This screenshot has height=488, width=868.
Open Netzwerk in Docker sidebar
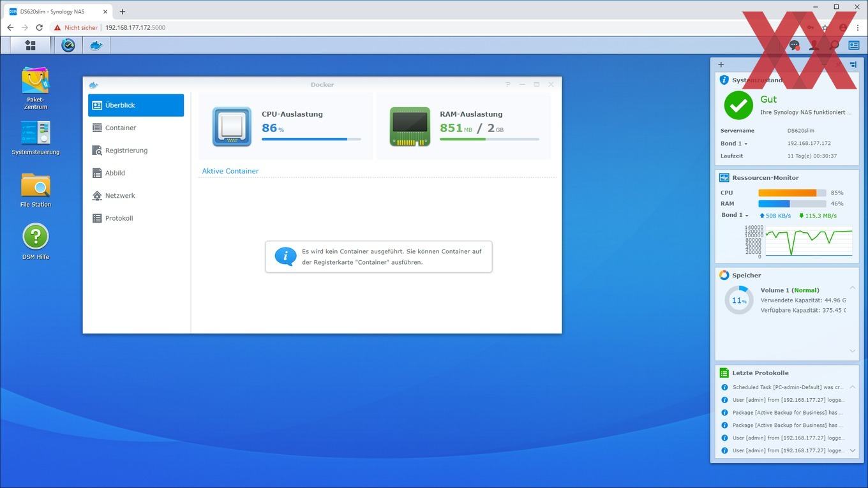pyautogui.click(x=136, y=196)
